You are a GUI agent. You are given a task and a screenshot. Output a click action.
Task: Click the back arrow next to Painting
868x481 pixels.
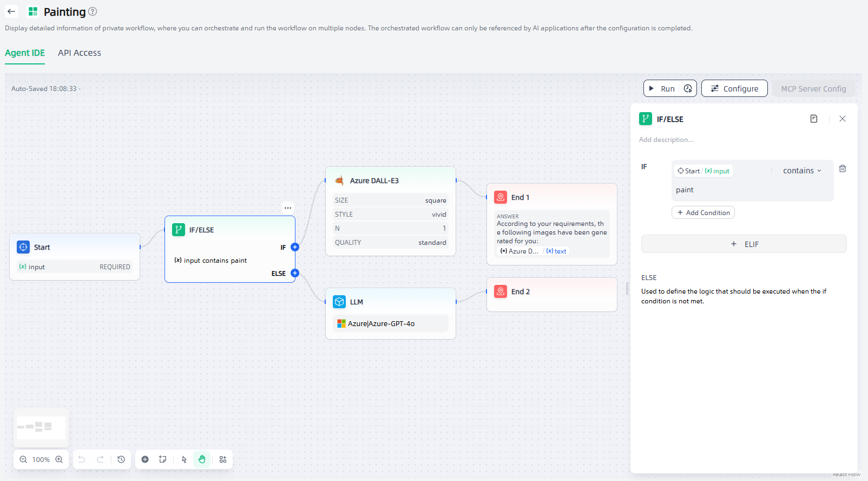(x=11, y=11)
